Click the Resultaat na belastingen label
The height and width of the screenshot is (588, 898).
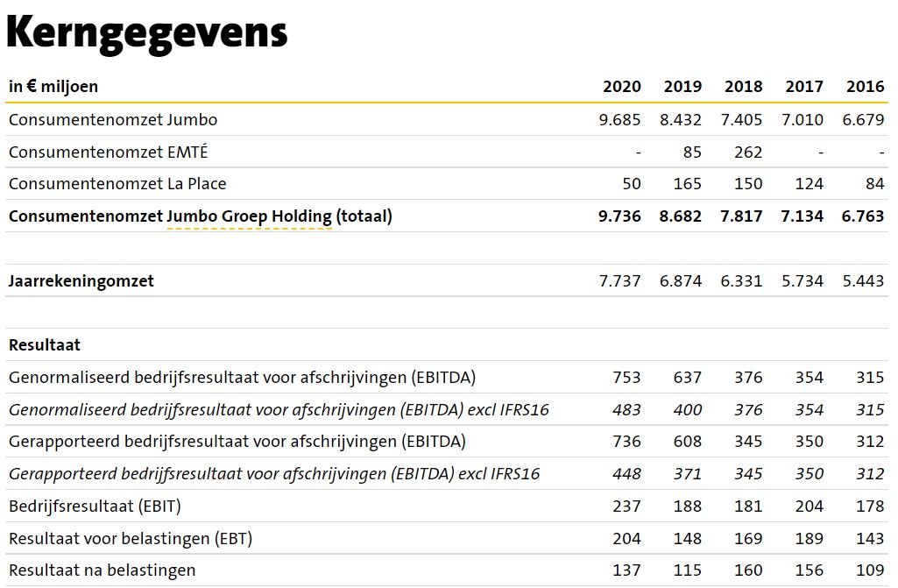102,570
